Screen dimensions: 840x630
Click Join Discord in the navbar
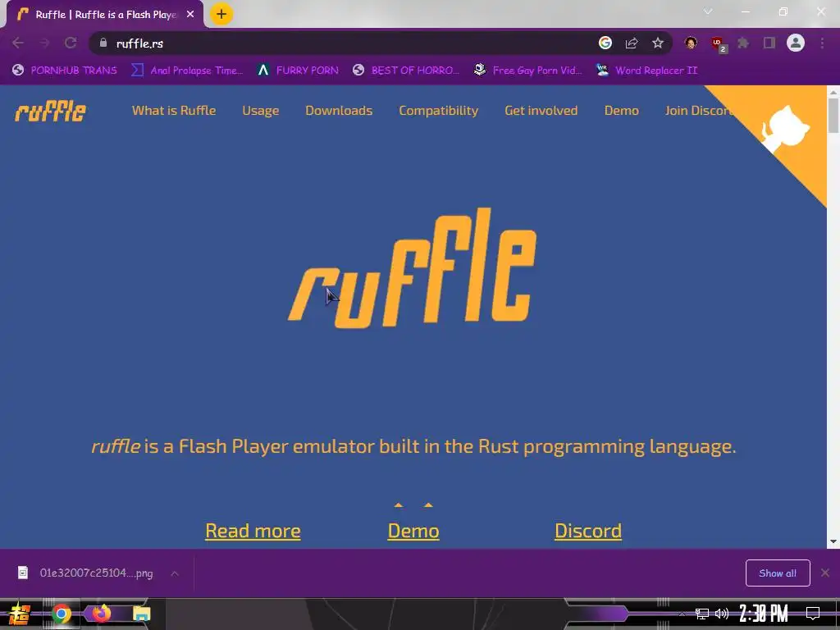pyautogui.click(x=699, y=111)
